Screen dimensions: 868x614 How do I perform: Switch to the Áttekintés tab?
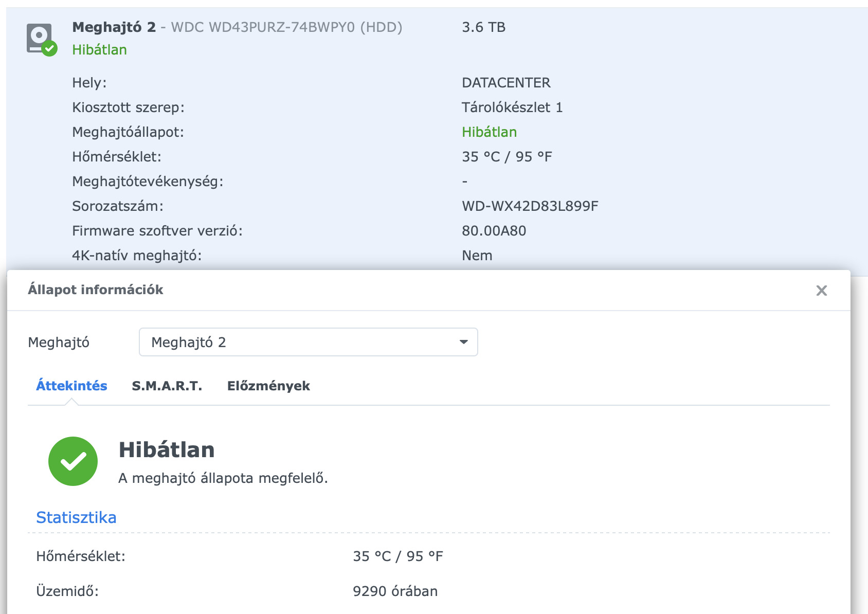click(x=71, y=386)
